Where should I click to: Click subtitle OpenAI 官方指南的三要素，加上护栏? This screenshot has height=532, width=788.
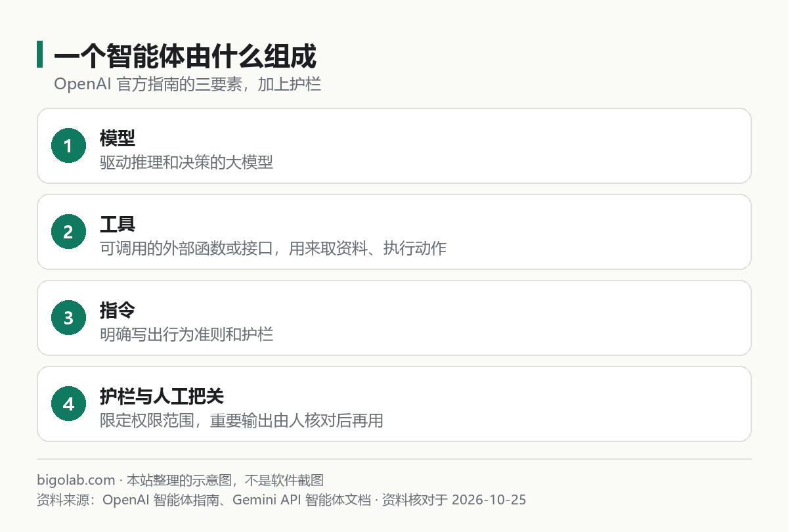(188, 85)
